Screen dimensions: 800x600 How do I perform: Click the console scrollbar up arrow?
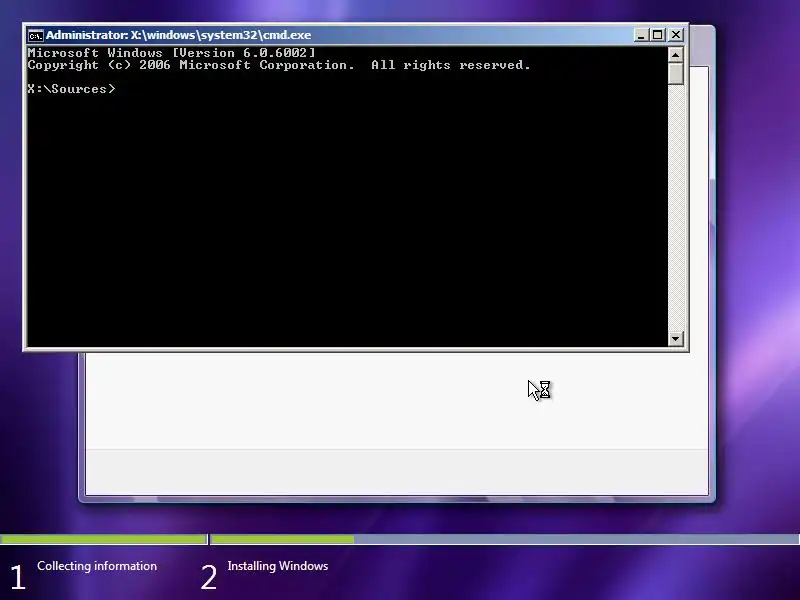[676, 55]
